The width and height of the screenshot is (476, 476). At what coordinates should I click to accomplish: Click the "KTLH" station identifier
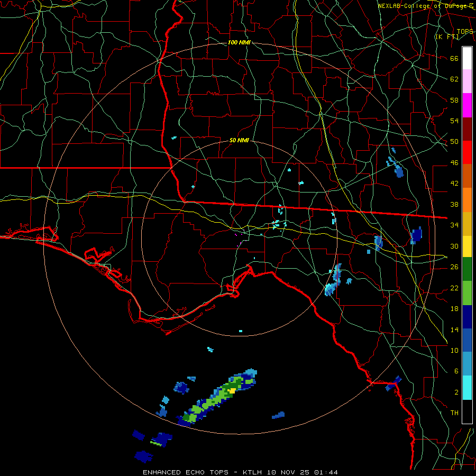click(x=253, y=472)
